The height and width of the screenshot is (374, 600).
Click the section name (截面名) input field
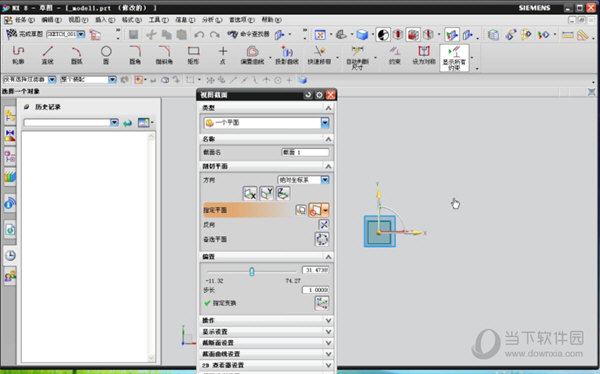click(305, 152)
